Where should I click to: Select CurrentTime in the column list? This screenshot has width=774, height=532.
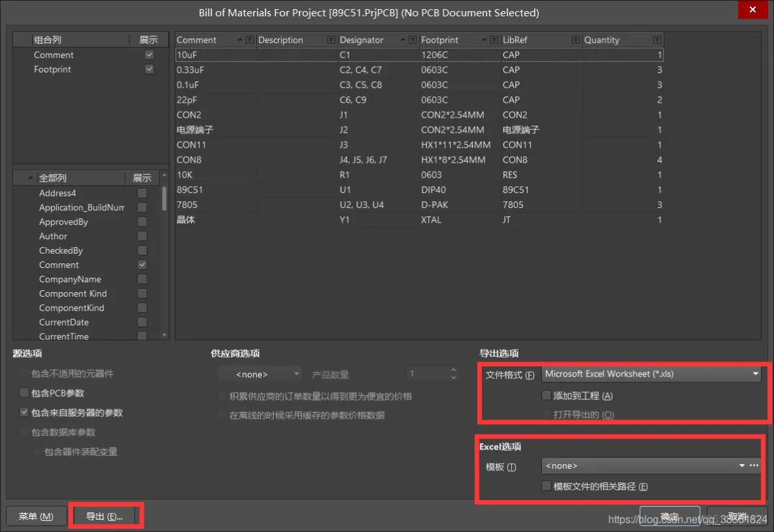click(64, 336)
